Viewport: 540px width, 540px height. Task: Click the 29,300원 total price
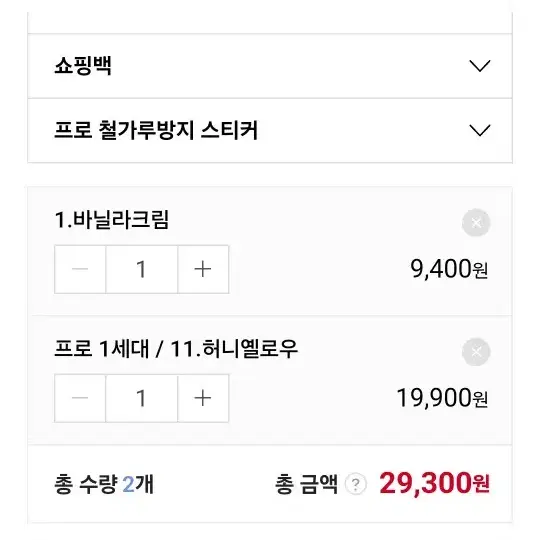[x=434, y=483]
